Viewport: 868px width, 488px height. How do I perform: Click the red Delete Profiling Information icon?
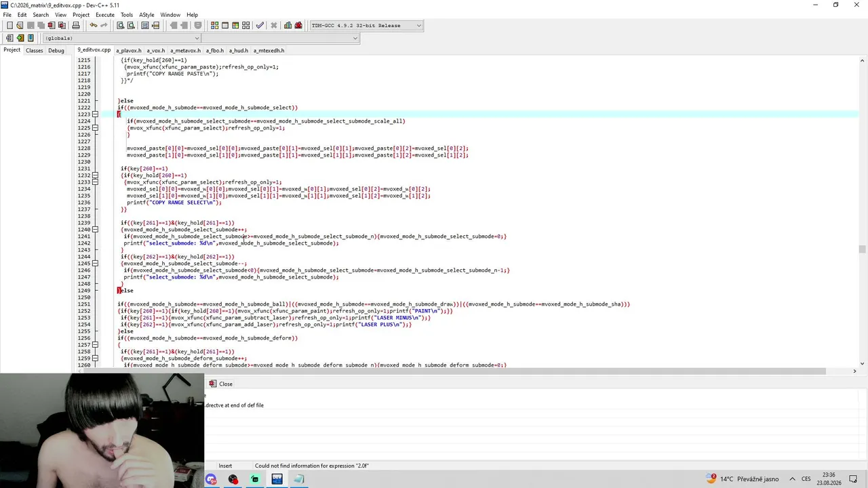pos(298,26)
